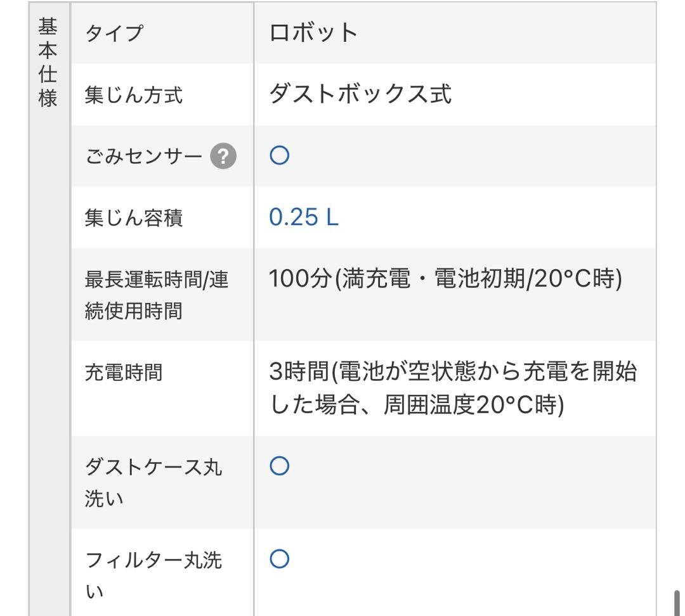Viewport: 685px width, 616px height.
Task: Select the 集じん方式 label
Action: point(133,95)
